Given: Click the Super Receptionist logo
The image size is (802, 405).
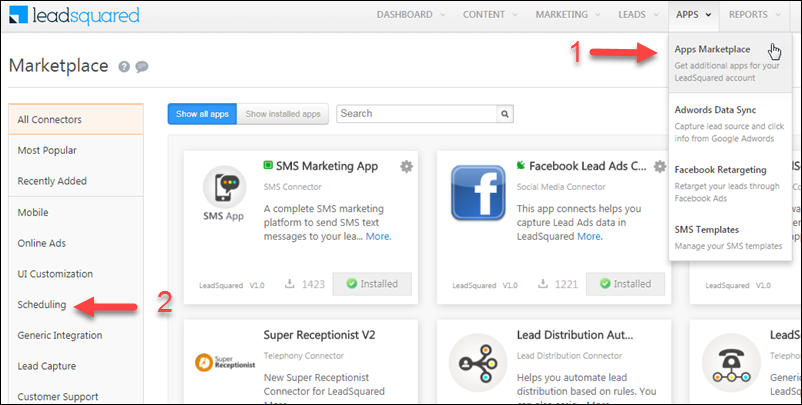Looking at the screenshot, I should coord(225,363).
